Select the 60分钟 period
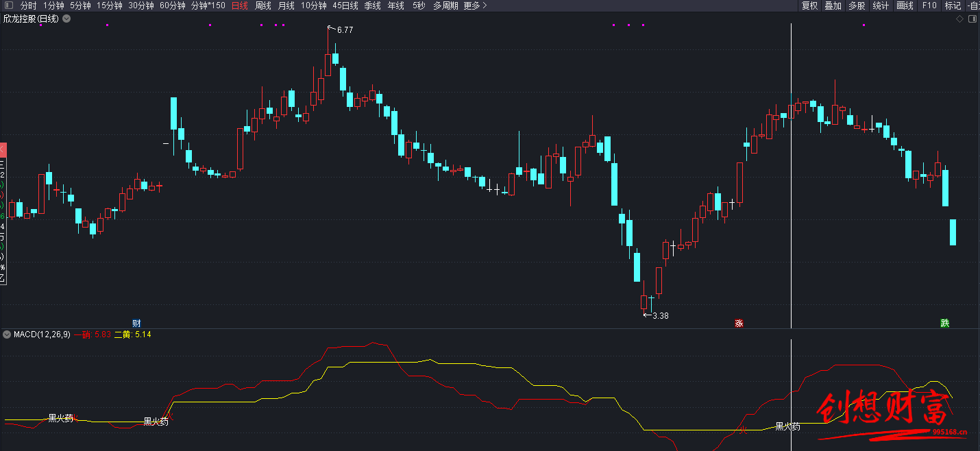The height and width of the screenshot is (451, 980). click(173, 5)
